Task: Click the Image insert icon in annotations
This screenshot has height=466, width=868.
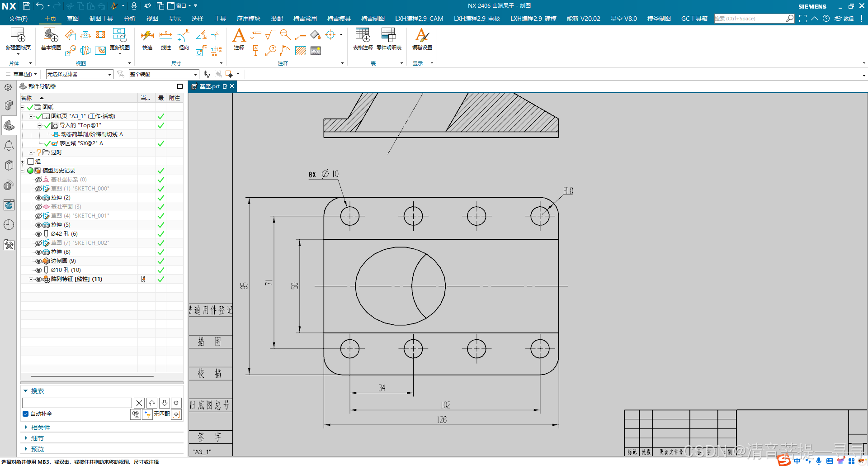Action: point(316,51)
